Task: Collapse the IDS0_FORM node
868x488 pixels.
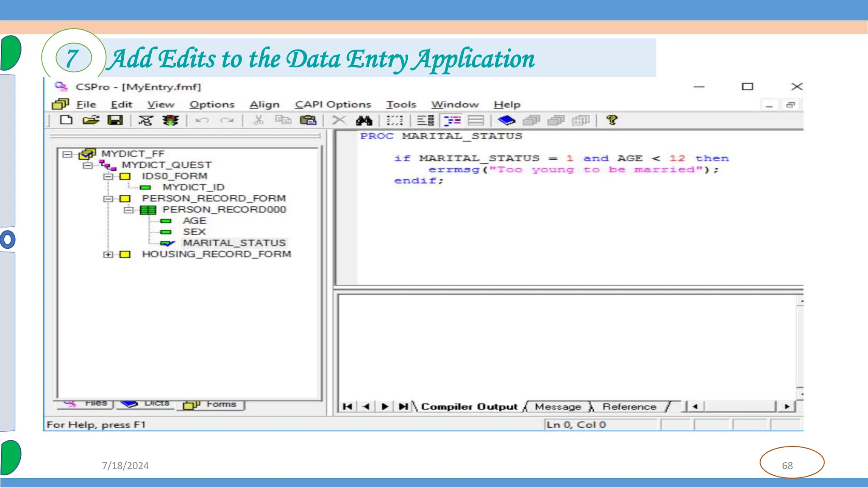Action: [x=108, y=176]
